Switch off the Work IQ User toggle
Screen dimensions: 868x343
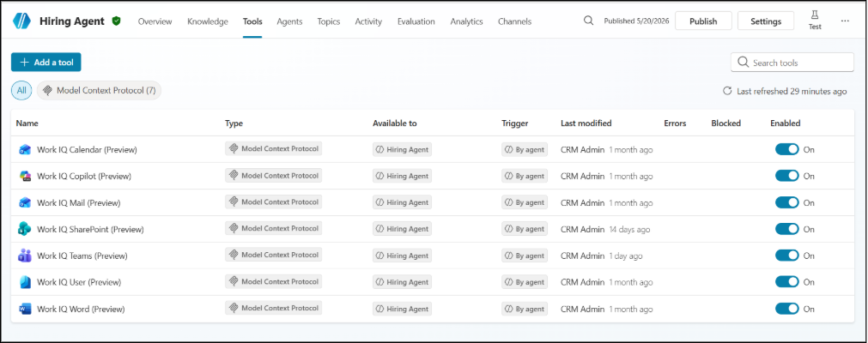(x=786, y=282)
